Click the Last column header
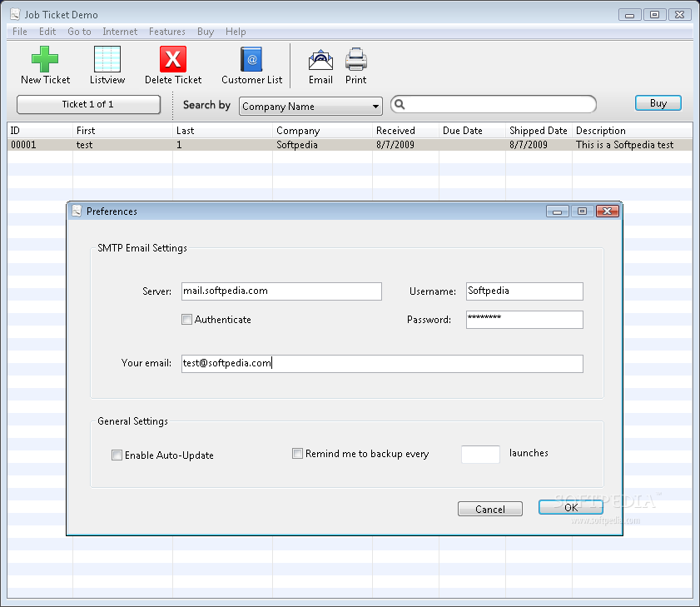This screenshot has width=700, height=607. pos(223,131)
